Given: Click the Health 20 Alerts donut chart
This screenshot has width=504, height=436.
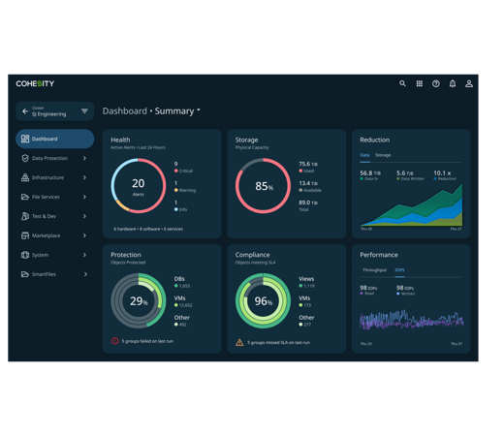Looking at the screenshot, I should 139,186.
